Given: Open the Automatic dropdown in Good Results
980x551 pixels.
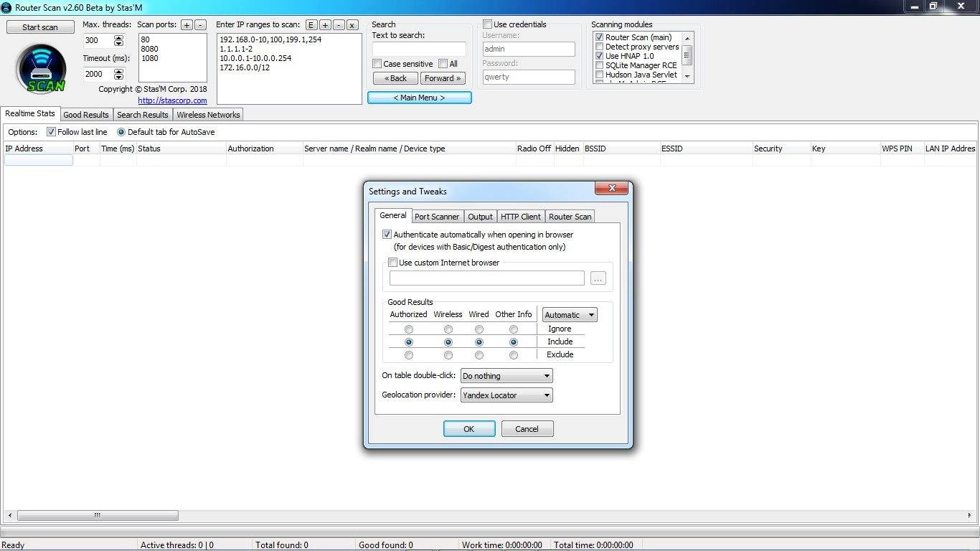Looking at the screenshot, I should [x=570, y=315].
